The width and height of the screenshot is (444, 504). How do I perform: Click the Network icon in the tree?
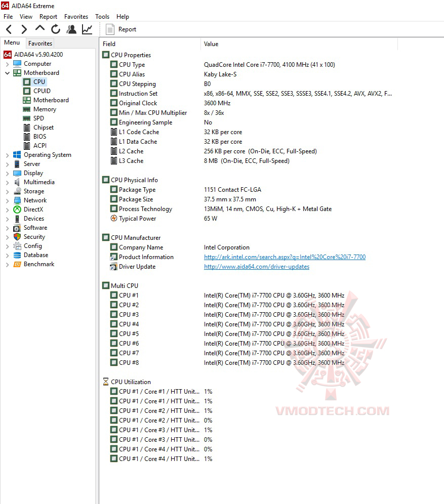pyautogui.click(x=17, y=200)
